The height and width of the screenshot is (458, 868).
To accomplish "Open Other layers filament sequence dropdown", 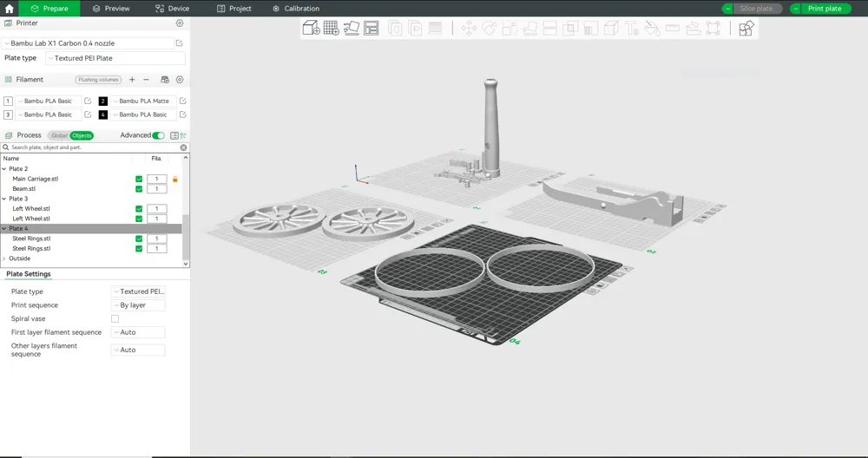I will pyautogui.click(x=138, y=350).
